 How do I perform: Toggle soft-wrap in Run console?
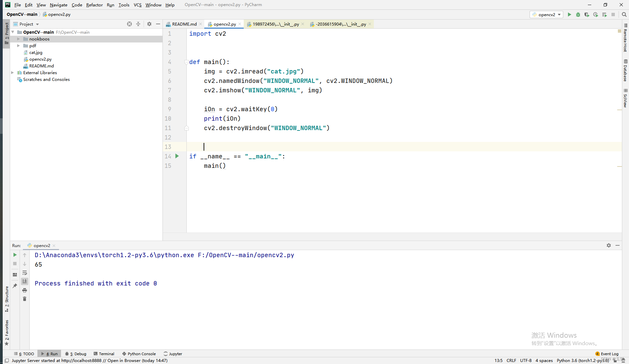click(25, 273)
